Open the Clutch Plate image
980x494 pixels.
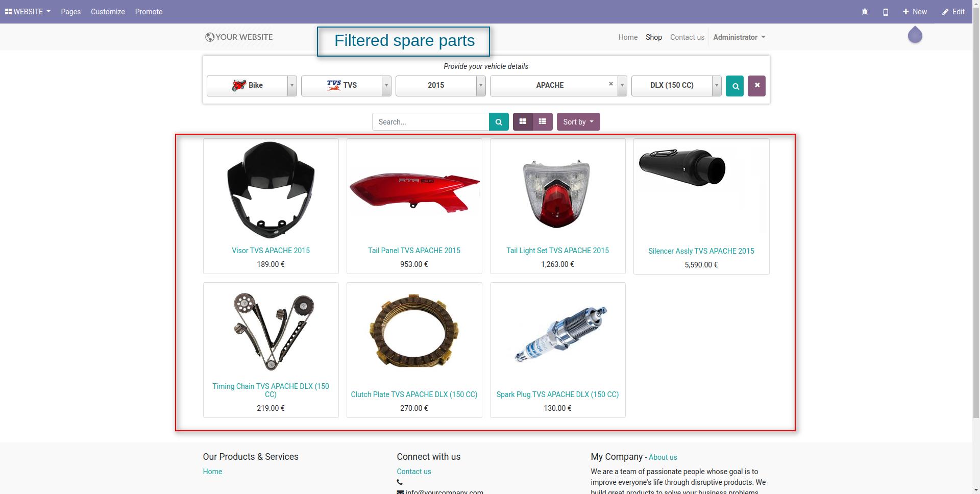coord(414,331)
